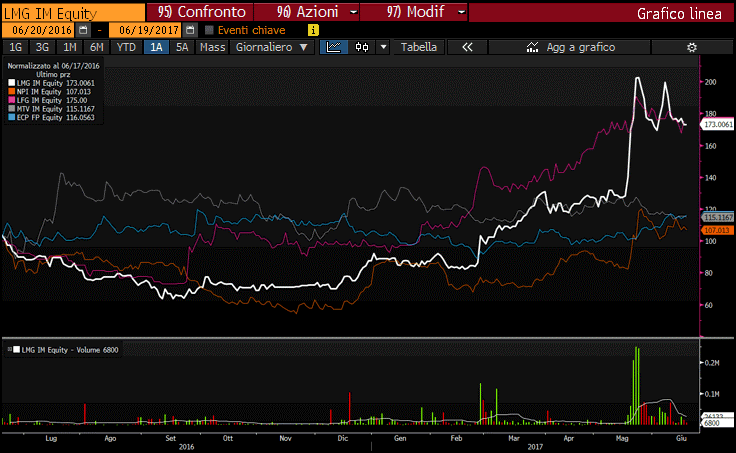Screen dimensions: 736x453
Task: Click the Agg a grafico button
Action: tap(569, 47)
